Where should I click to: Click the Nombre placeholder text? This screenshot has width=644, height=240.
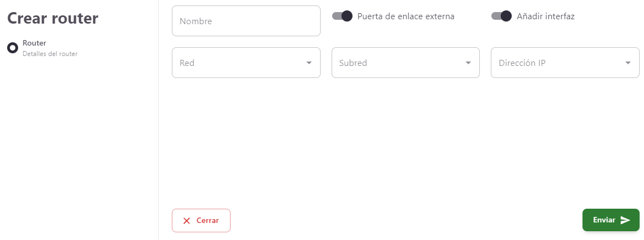point(196,21)
